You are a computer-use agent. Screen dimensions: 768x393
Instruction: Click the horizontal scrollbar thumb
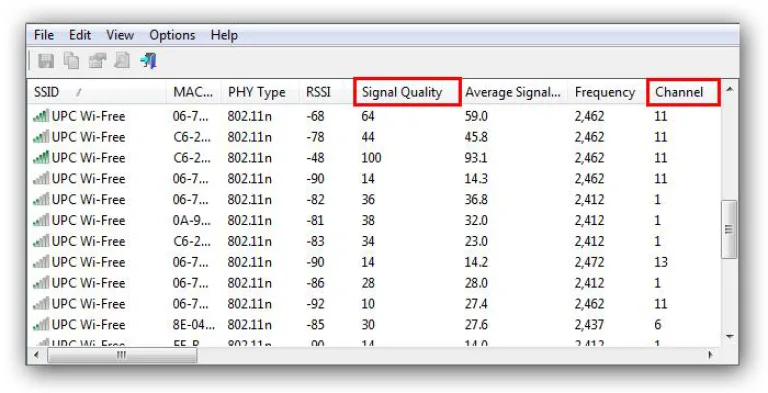pos(122,355)
